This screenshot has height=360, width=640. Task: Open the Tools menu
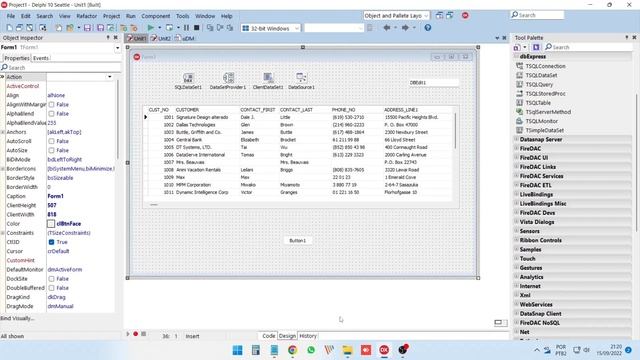[x=182, y=16]
